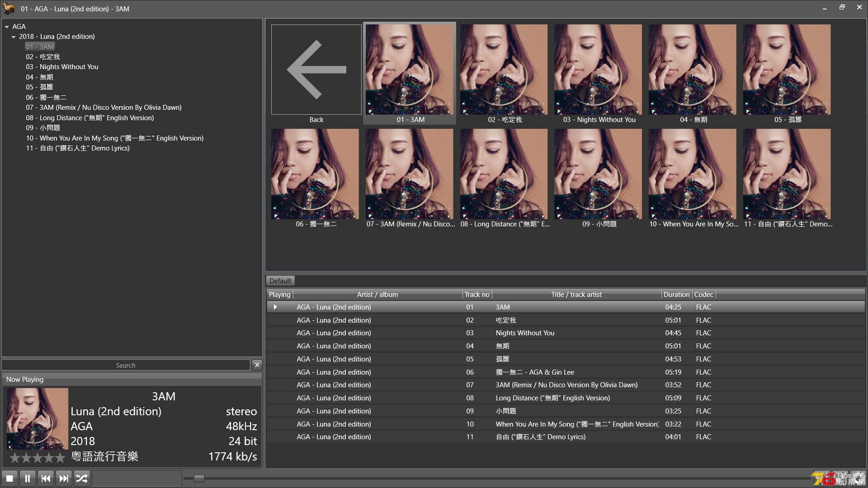Select playlist row 自由 Demo Lyrics
This screenshot has width=868, height=488.
tap(566, 437)
